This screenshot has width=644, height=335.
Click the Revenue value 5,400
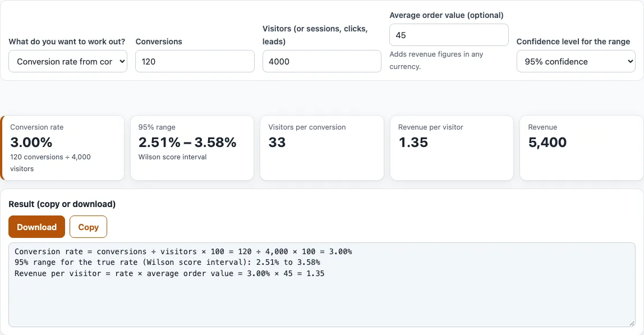548,142
